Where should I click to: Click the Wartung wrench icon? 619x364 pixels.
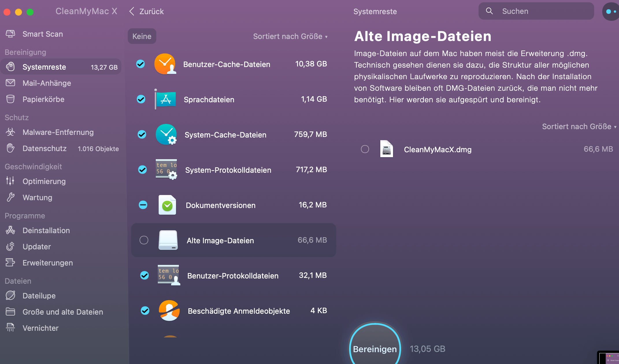click(10, 197)
